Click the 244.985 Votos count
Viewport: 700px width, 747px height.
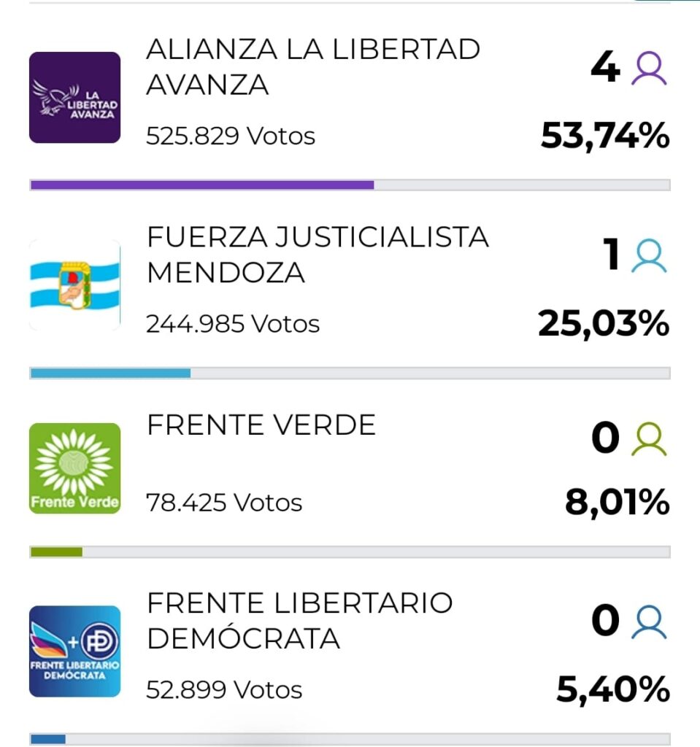(x=233, y=323)
